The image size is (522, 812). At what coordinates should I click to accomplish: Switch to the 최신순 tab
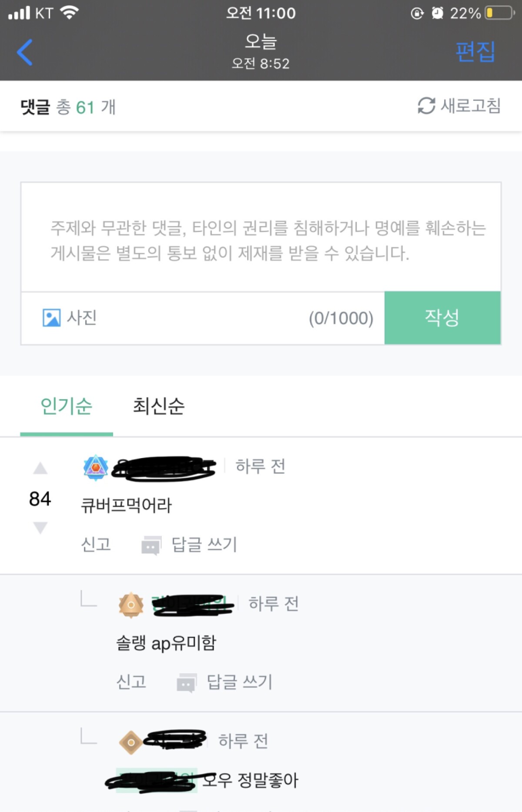[159, 406]
